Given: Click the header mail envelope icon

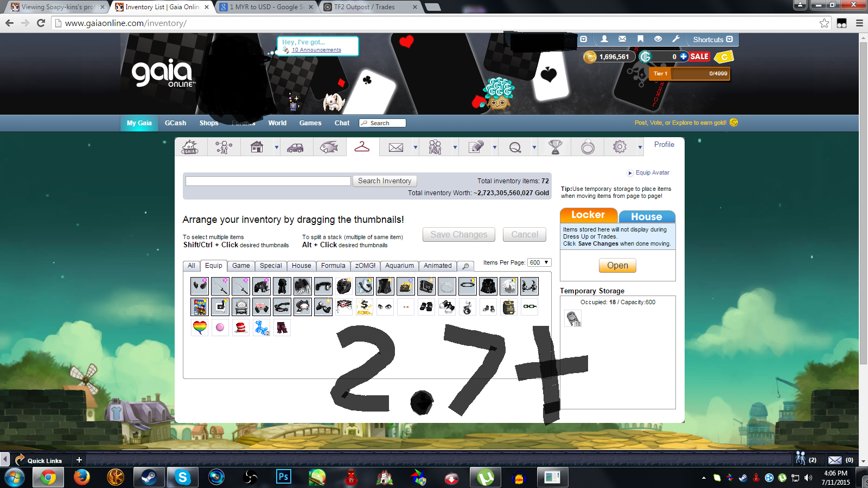Looking at the screenshot, I should point(622,39).
